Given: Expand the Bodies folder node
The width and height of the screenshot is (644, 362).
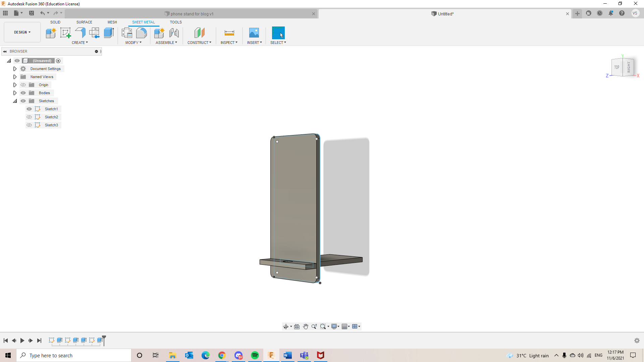Looking at the screenshot, I should [x=15, y=93].
